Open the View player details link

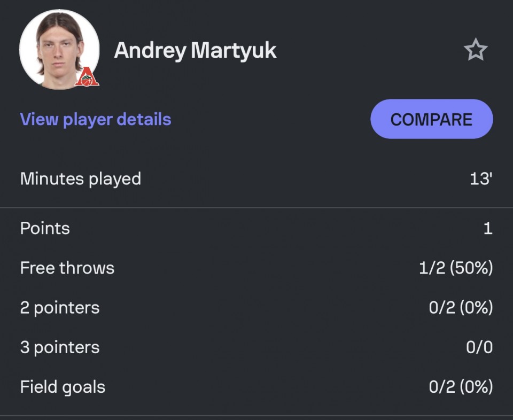(x=96, y=119)
